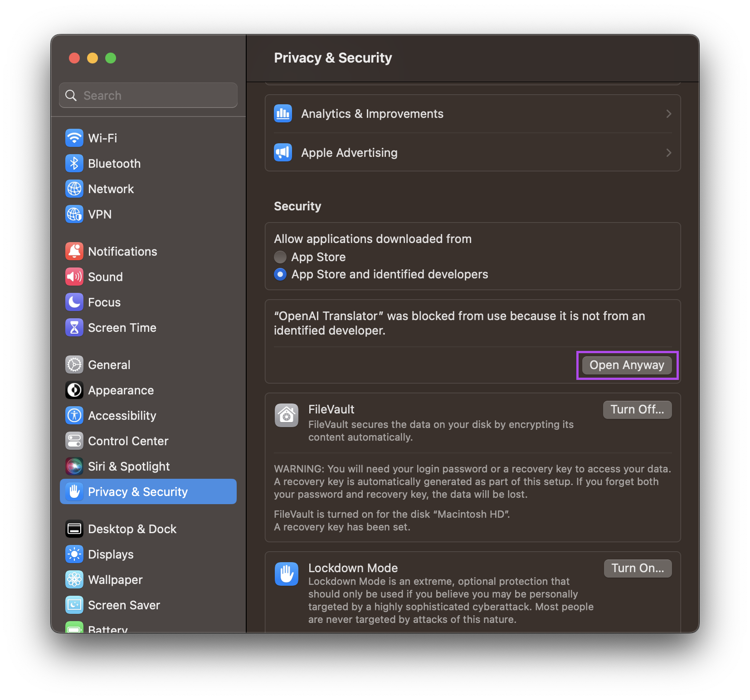Click the Notifications bell icon
The width and height of the screenshot is (750, 700).
74,252
